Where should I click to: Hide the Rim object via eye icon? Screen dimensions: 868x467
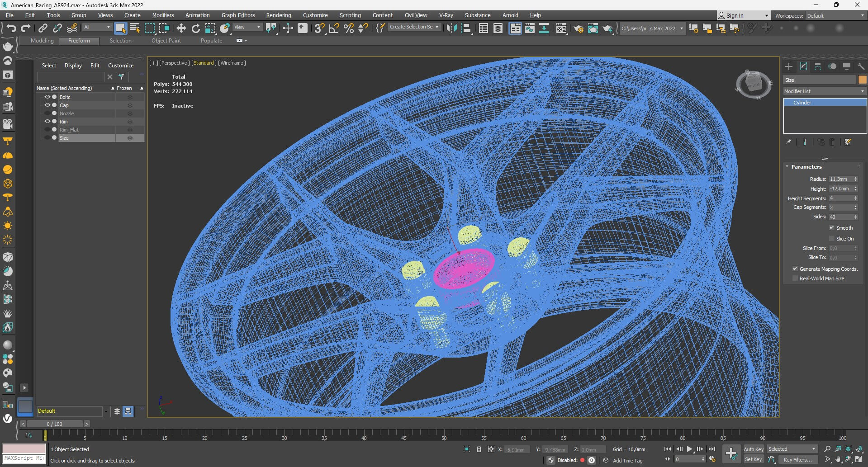(x=47, y=122)
